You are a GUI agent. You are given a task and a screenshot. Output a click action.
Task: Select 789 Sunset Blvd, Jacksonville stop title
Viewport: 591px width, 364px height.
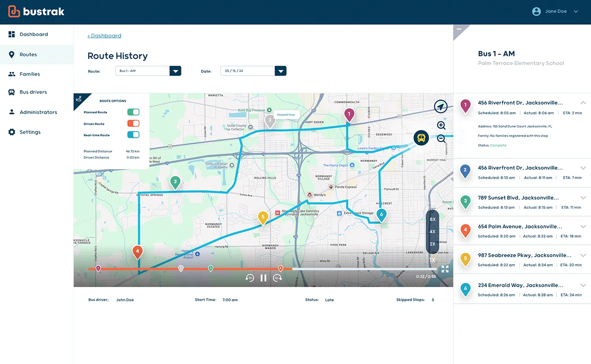click(x=518, y=198)
